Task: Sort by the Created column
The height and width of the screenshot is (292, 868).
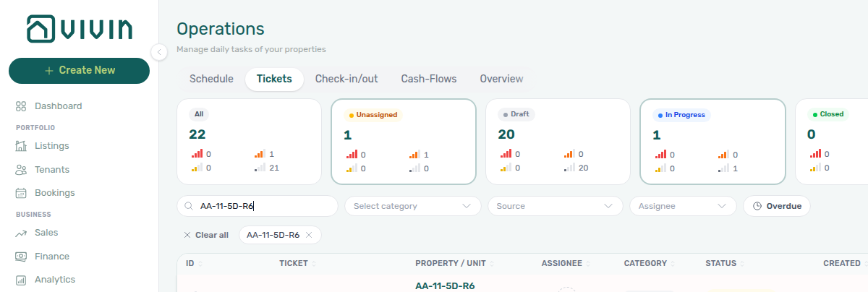Action: click(846, 264)
